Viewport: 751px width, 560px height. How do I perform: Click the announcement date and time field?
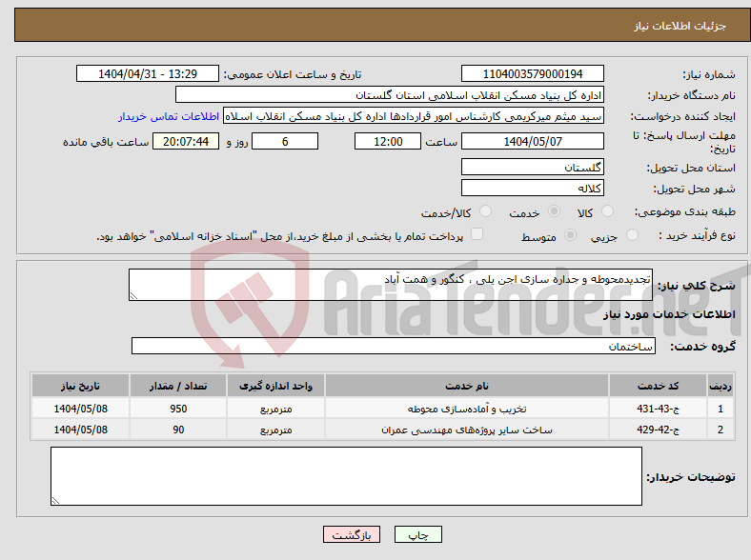pyautogui.click(x=148, y=73)
